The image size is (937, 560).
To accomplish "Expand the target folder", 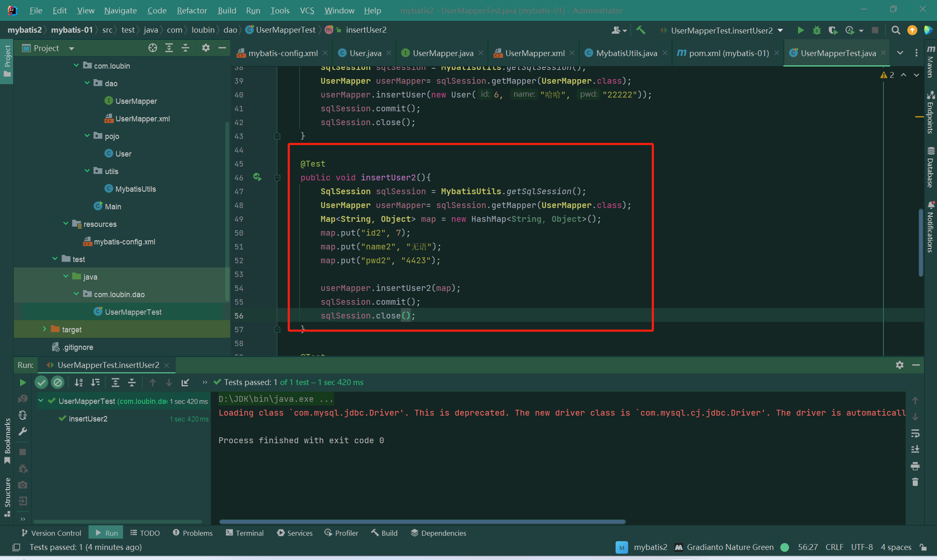I will click(x=44, y=329).
